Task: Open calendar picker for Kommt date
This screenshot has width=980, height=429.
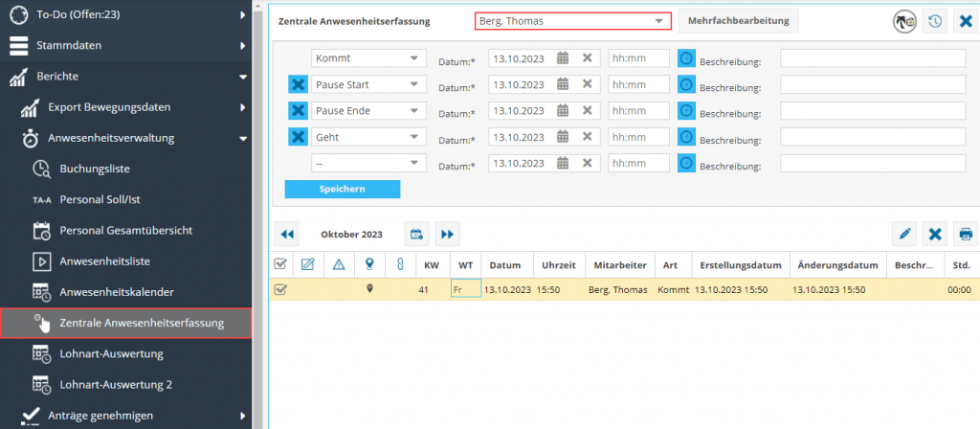Action: (563, 58)
